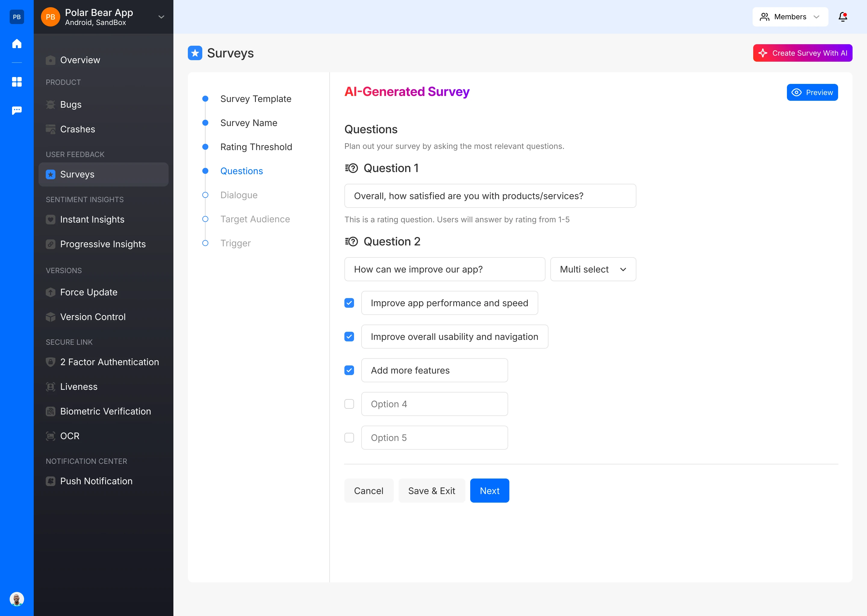Click the home icon in left rail
The width and height of the screenshot is (867, 616).
(17, 44)
